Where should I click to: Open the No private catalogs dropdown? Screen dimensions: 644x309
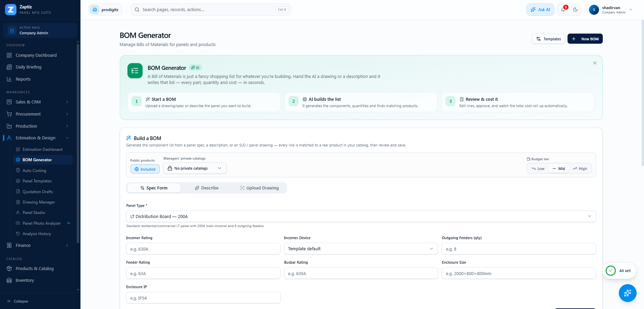195,168
